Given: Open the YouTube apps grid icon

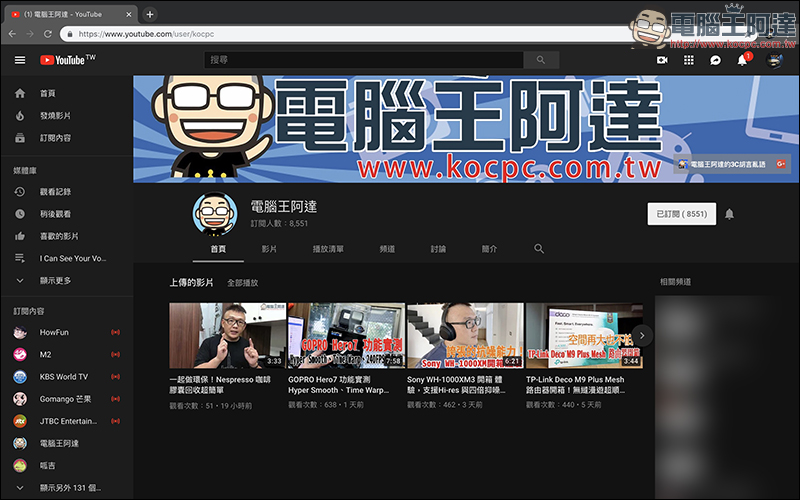Looking at the screenshot, I should [689, 60].
